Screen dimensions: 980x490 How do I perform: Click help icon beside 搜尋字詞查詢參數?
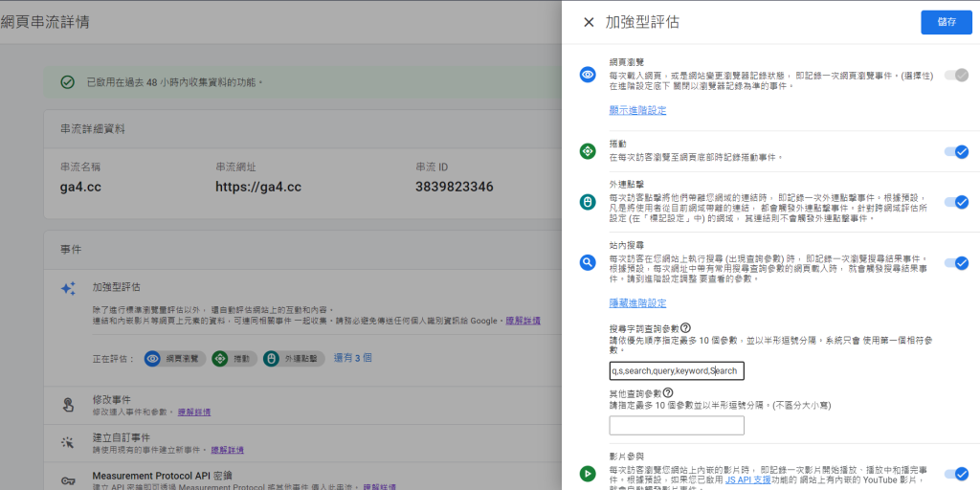tap(685, 327)
